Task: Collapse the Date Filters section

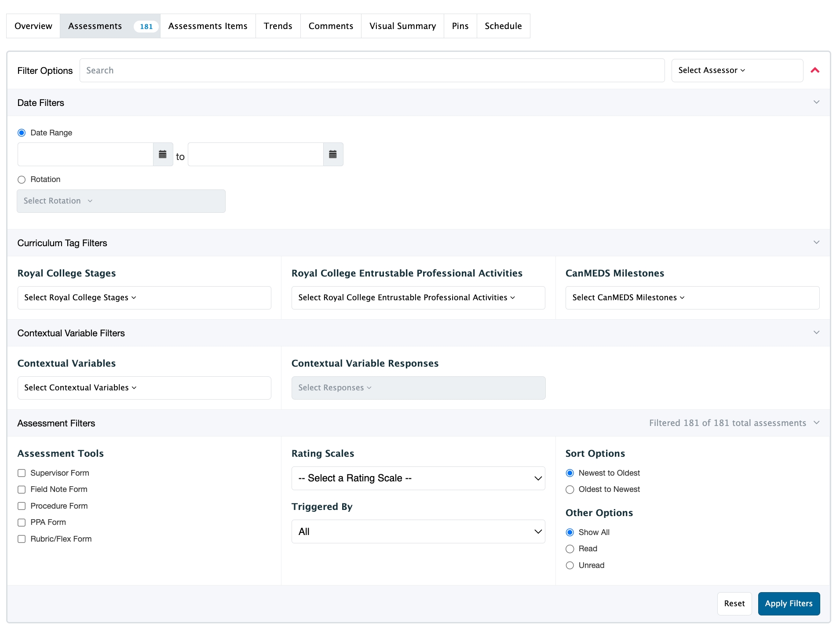Action: [x=816, y=102]
